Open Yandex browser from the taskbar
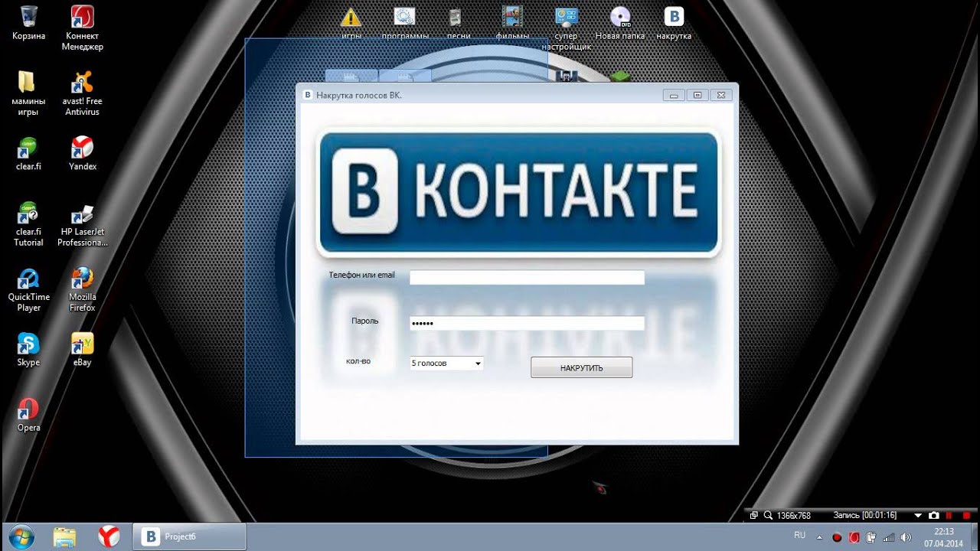 point(109,536)
